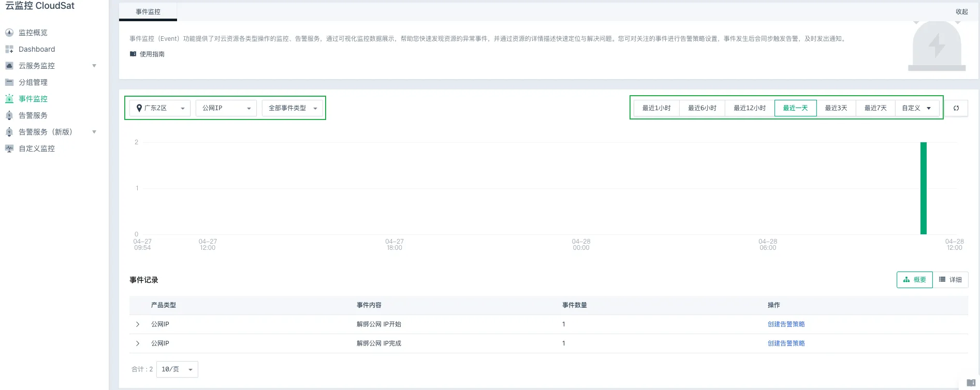
Task: Switch to the 事件监控 tab
Action: (148, 11)
